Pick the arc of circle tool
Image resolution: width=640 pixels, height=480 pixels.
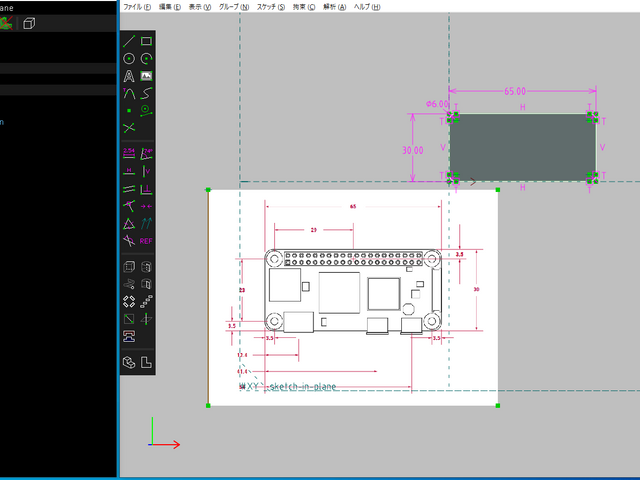pyautogui.click(x=146, y=59)
